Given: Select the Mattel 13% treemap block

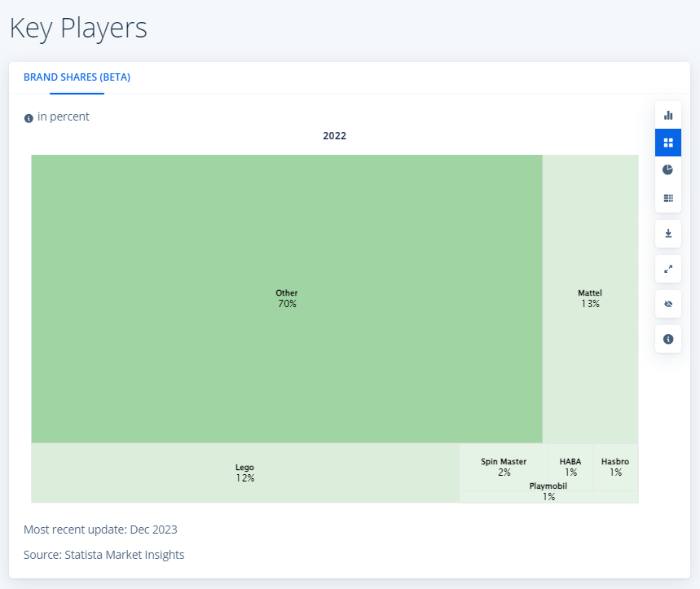Looking at the screenshot, I should (590, 298).
